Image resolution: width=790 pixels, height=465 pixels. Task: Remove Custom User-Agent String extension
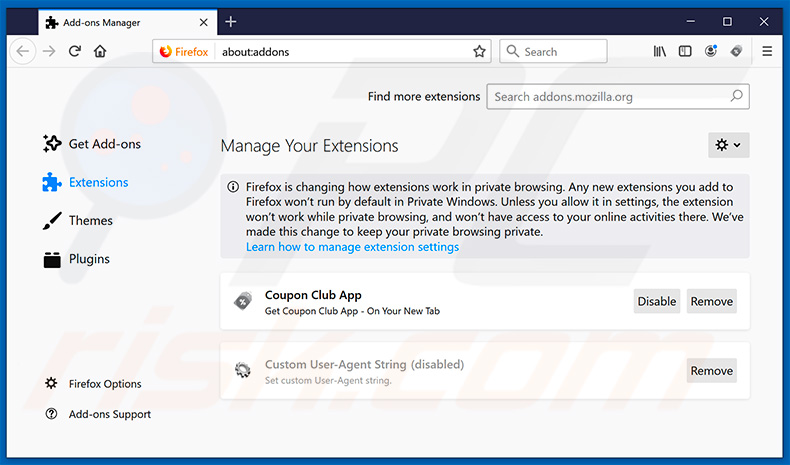click(x=711, y=371)
